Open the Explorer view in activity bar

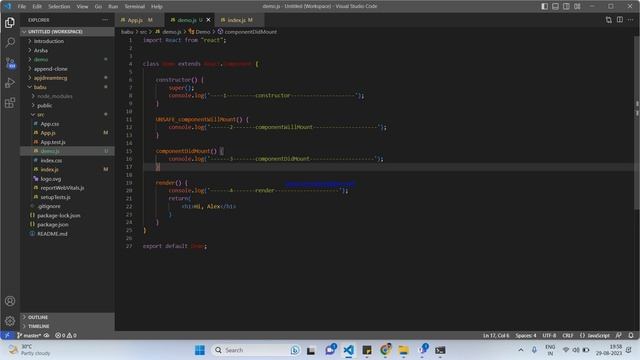[10, 22]
